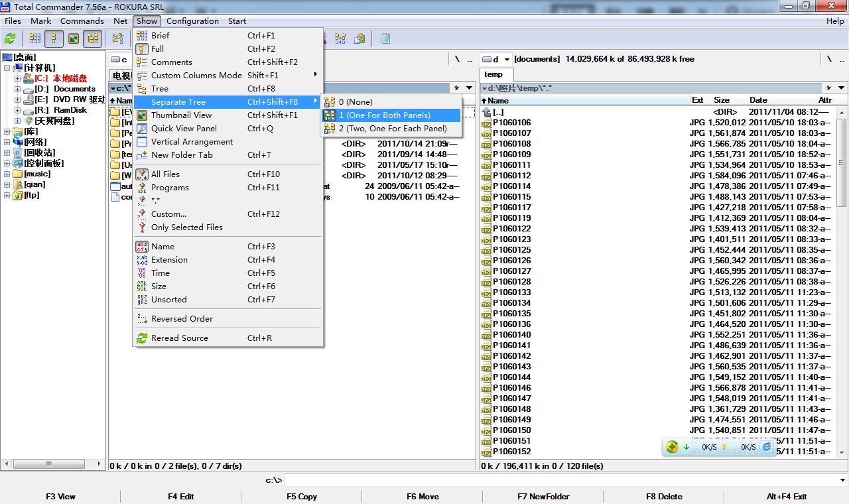Click the Thumbnail View icon in Show menu
The image size is (849, 504).
click(142, 115)
